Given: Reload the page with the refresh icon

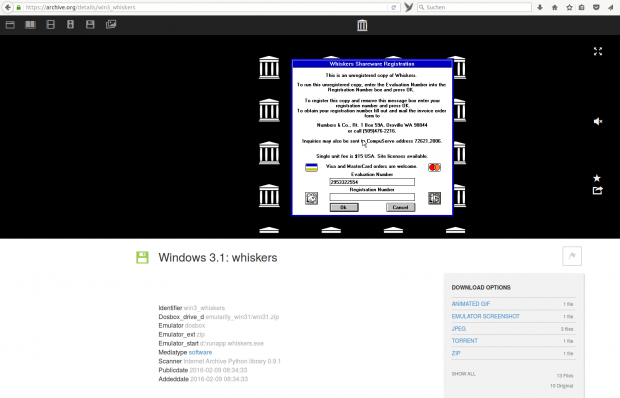Looking at the screenshot, I should (x=393, y=7).
